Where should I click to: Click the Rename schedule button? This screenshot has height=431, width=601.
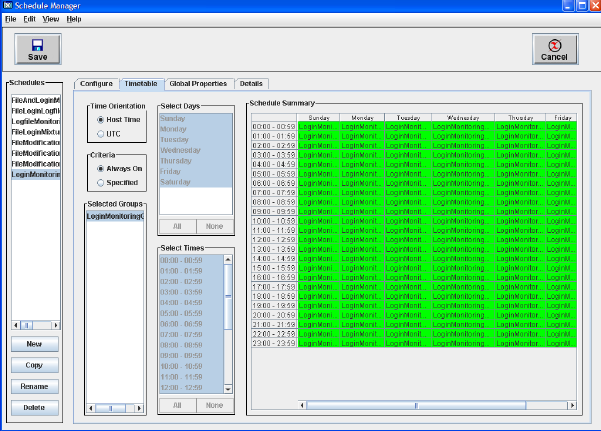pos(34,386)
